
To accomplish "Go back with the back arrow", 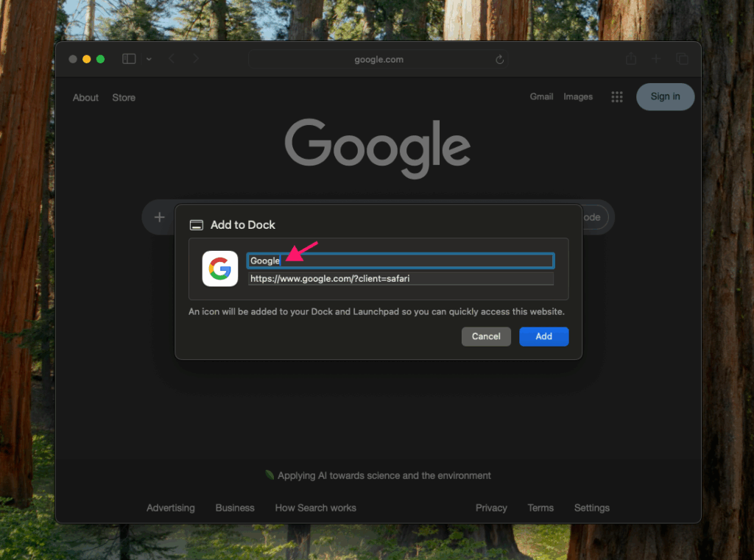I will point(172,59).
